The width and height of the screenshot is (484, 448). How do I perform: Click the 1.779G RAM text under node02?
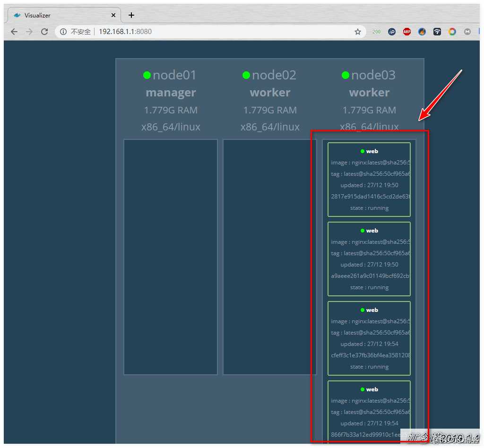pos(270,110)
